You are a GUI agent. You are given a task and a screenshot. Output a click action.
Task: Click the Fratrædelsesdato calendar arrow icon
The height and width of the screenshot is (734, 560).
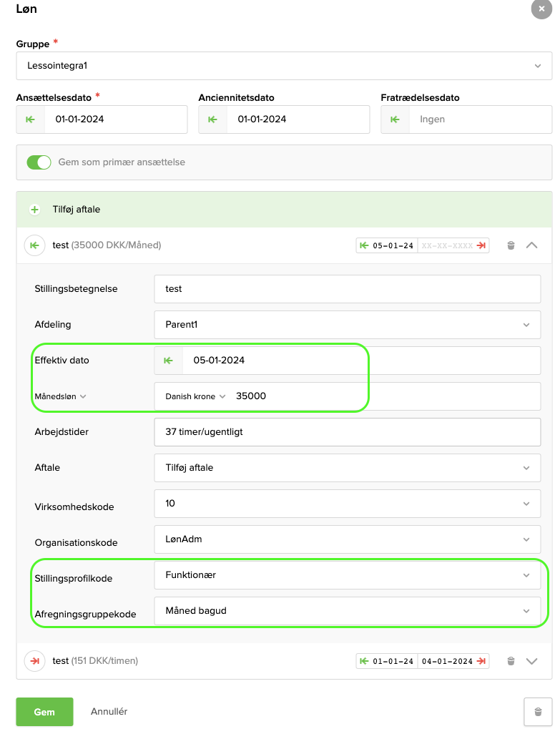click(396, 119)
